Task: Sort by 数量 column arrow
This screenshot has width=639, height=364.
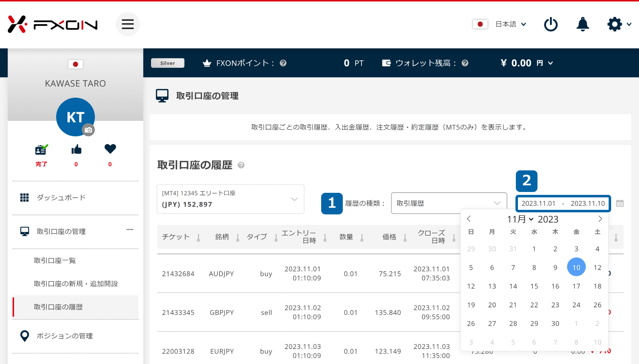Action: tap(362, 237)
